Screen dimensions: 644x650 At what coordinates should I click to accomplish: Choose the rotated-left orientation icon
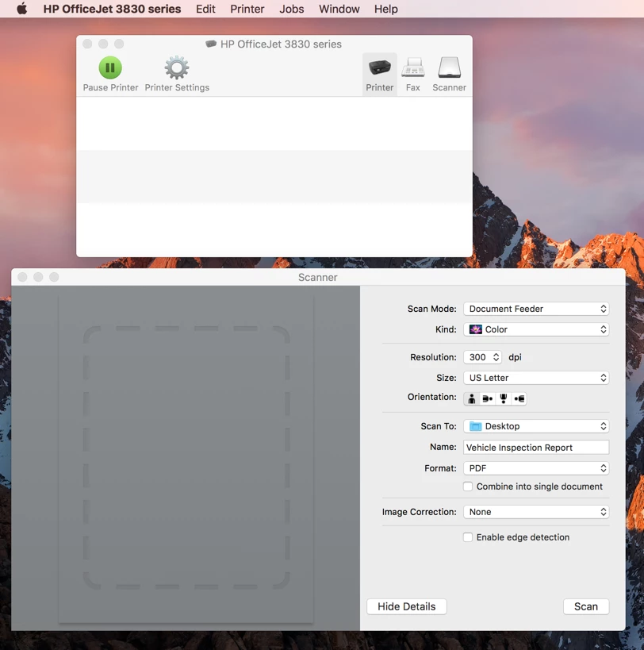click(488, 398)
